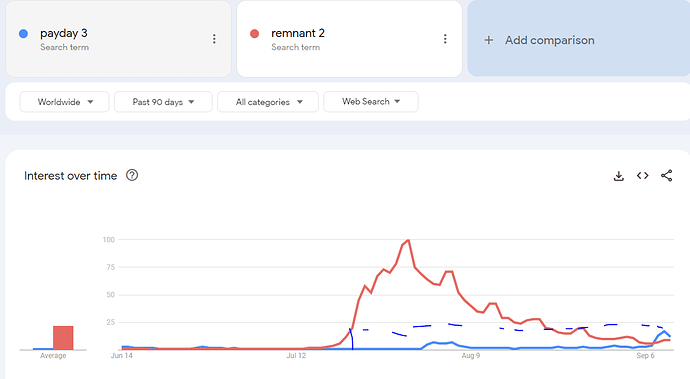The image size is (690, 379).
Task: Open the Past 90 days time range dropdown
Action: pos(163,102)
